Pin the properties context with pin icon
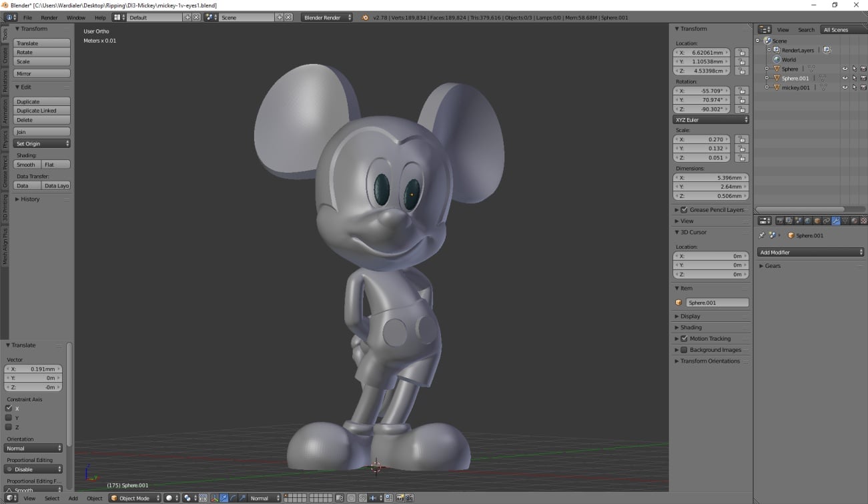The width and height of the screenshot is (868, 504). [x=762, y=235]
